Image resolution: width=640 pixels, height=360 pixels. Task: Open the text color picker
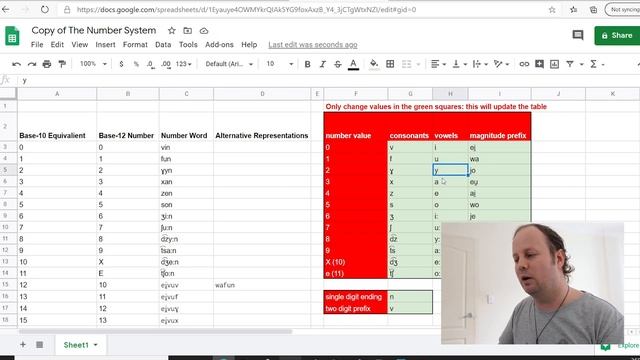[353, 64]
